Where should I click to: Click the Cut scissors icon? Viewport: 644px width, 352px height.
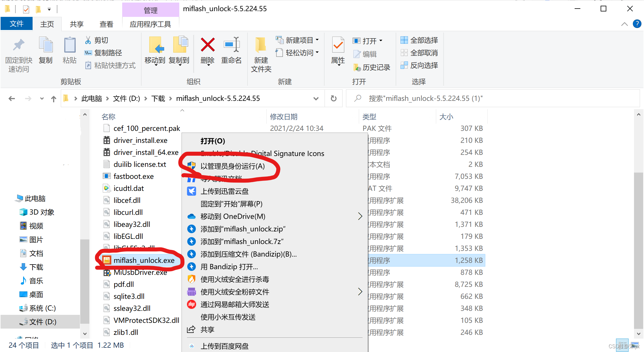88,40
